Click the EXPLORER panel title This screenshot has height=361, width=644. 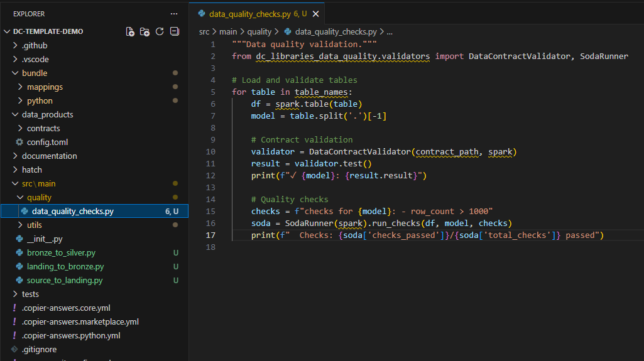(x=29, y=14)
